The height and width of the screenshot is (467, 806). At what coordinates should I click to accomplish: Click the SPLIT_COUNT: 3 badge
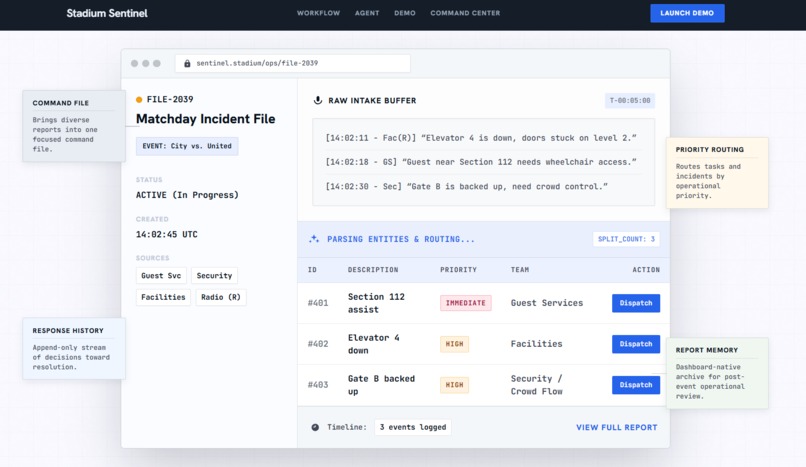click(x=626, y=239)
